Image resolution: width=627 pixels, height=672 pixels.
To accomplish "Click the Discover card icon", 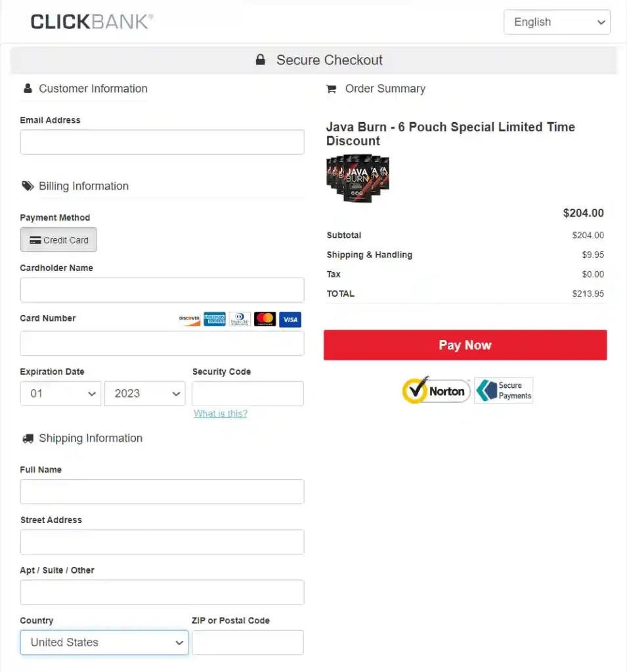I will 190,320.
